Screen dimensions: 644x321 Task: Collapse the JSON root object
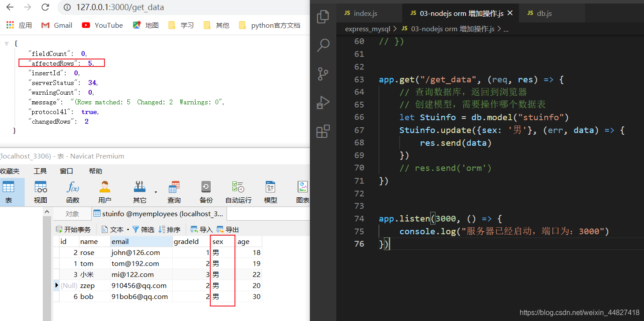[7, 44]
